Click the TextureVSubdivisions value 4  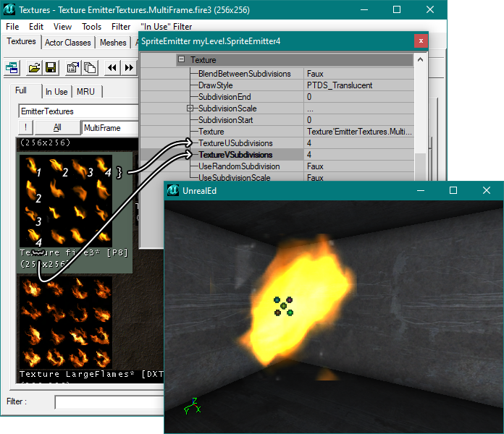coord(309,154)
